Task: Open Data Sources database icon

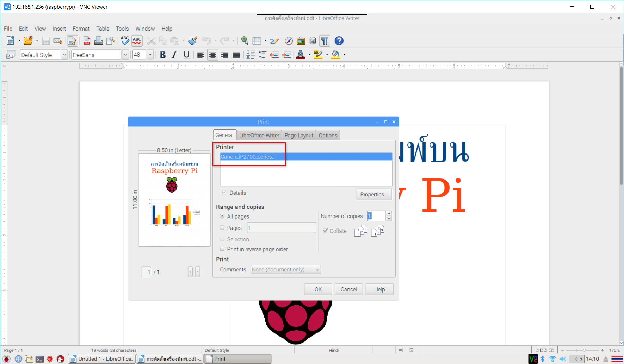Action: coord(313,41)
